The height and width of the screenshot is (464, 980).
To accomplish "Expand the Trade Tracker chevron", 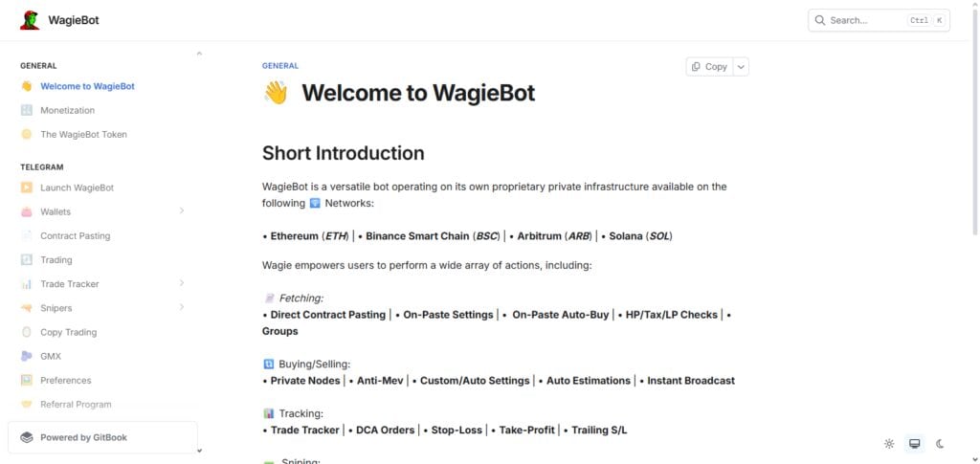I will click(x=181, y=283).
